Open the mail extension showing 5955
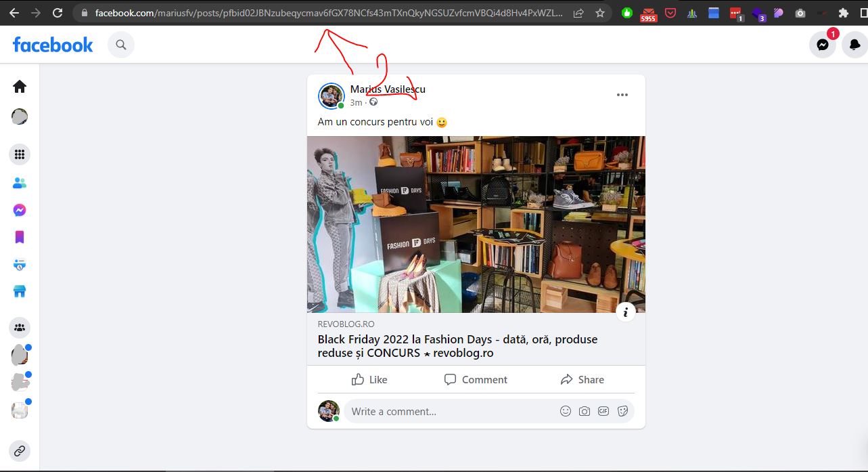This screenshot has height=472, width=868. click(648, 14)
